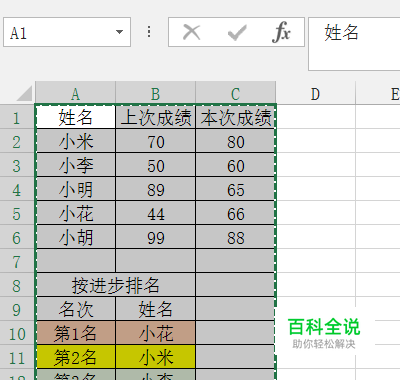Click the Select All corner triangle
Viewport: 400px width, 380px height.
(24, 93)
